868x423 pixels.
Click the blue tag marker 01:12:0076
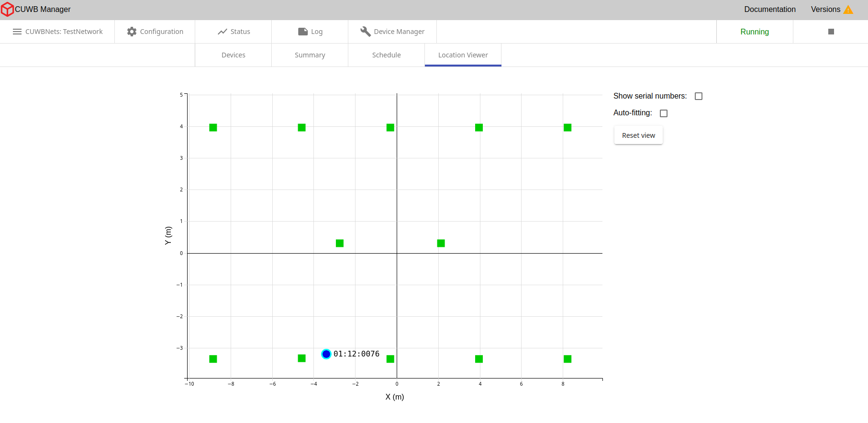pos(326,354)
